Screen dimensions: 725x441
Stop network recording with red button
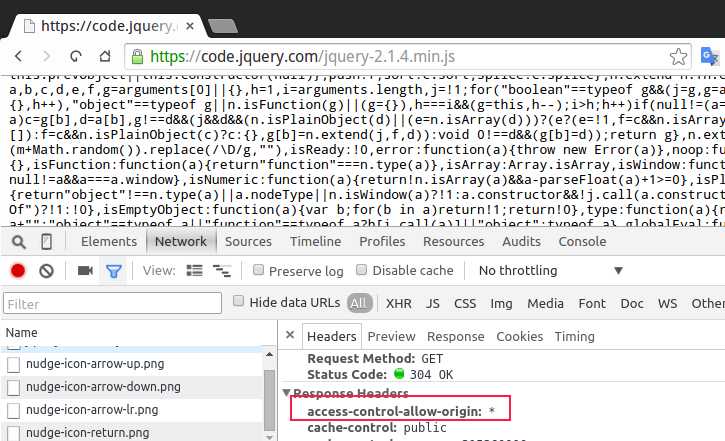coord(18,270)
